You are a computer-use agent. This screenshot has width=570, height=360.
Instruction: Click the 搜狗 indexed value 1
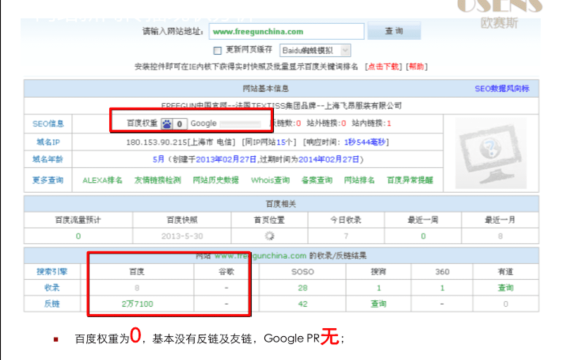(x=378, y=288)
